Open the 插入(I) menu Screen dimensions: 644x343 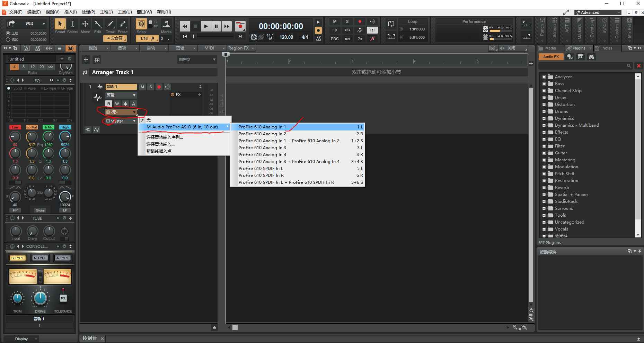(x=70, y=12)
